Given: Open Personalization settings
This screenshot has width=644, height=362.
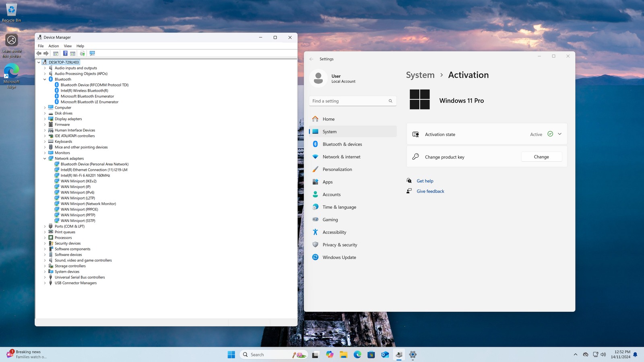Looking at the screenshot, I should coord(353,169).
